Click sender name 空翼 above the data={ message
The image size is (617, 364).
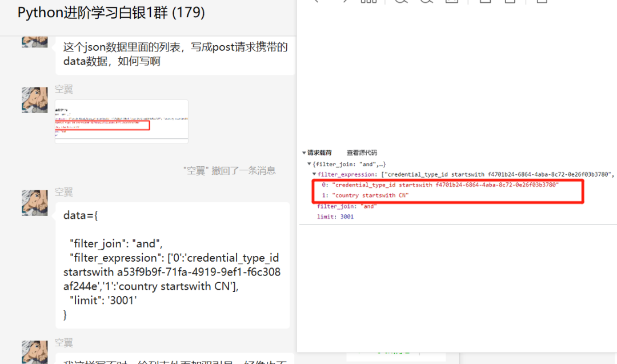pos(64,192)
